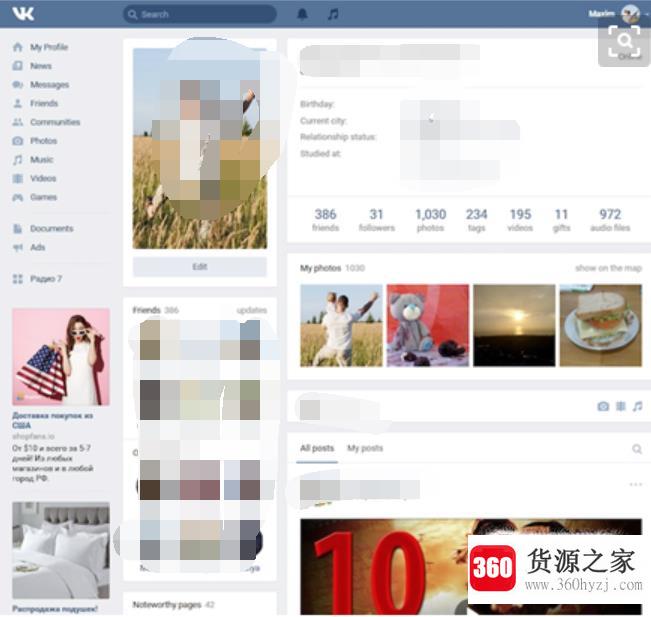Screen dimensions: 651x617
Task: Click the Music sidebar icon
Action: point(17,160)
